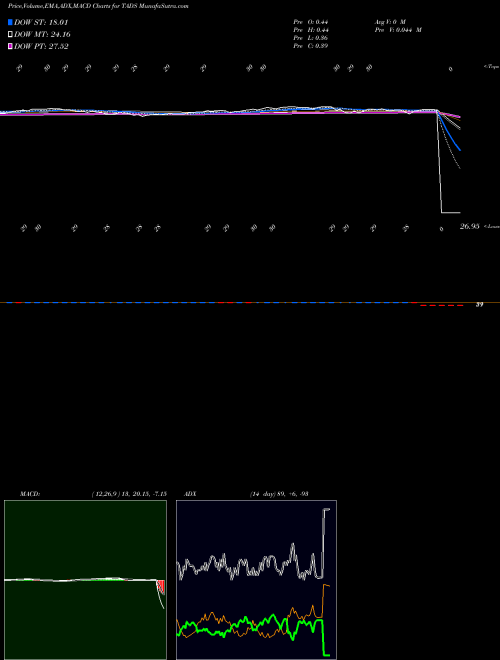The image size is (500, 660).
Task: Click the 'MACD:' panel heading
Action: 30,494
